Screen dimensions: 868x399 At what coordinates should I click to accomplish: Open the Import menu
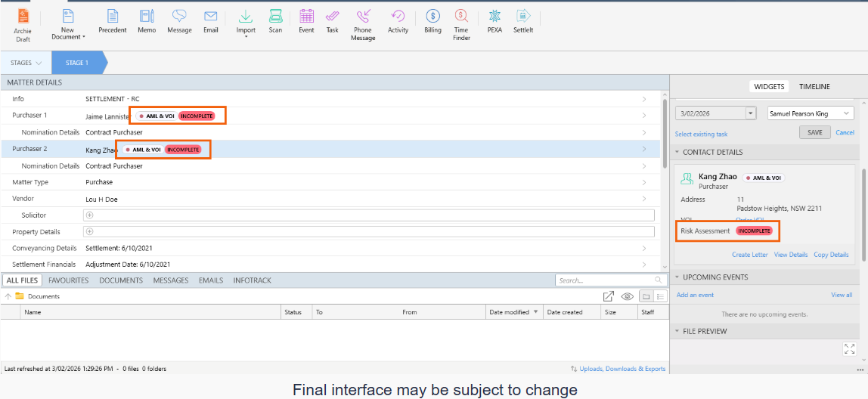[246, 23]
